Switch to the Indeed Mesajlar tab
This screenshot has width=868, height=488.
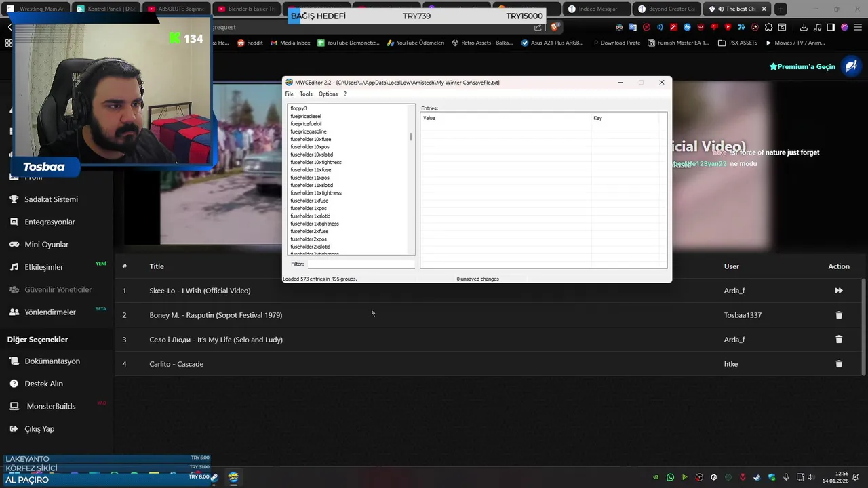(597, 9)
